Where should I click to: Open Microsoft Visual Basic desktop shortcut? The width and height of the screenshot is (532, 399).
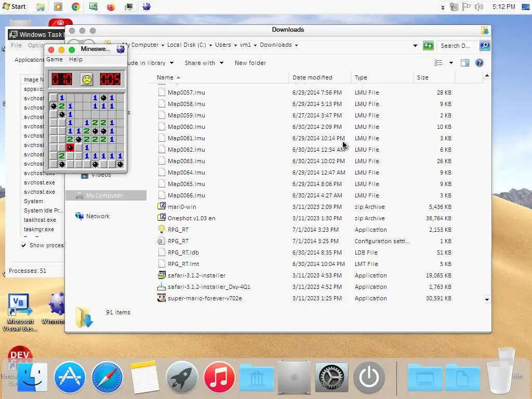[x=20, y=312]
